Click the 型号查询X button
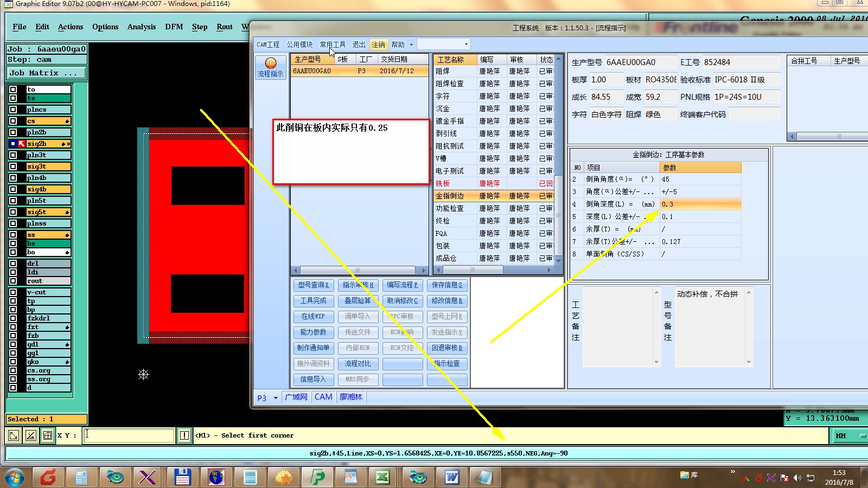This screenshot has height=488, width=868. click(313, 285)
